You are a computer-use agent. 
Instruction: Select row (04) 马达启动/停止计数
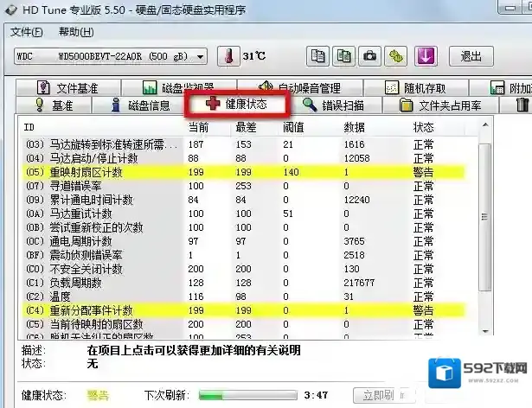tap(244, 158)
